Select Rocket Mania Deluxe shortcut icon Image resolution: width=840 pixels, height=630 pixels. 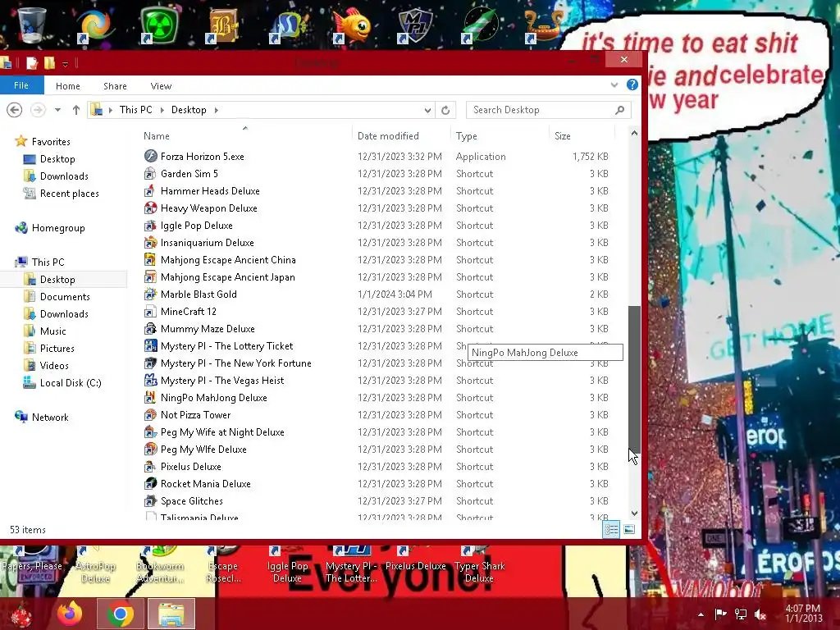click(x=151, y=484)
